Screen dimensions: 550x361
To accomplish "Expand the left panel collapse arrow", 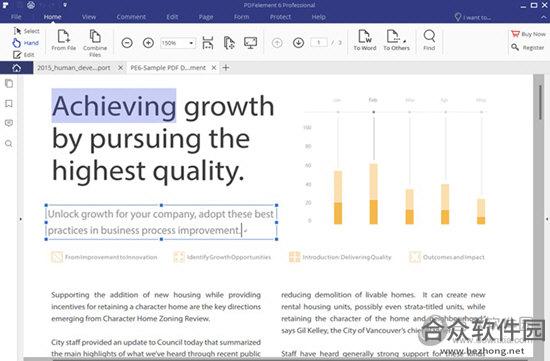I will (20, 219).
